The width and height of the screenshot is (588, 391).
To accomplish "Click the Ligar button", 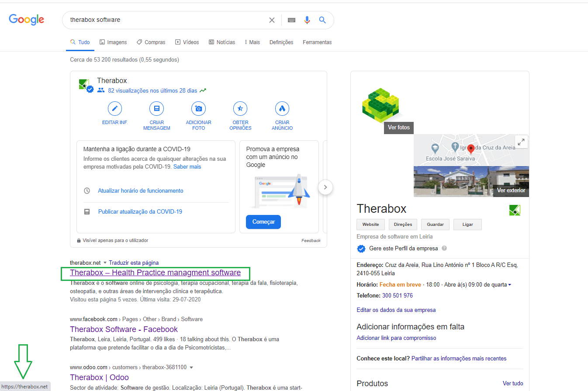I will pyautogui.click(x=467, y=225).
